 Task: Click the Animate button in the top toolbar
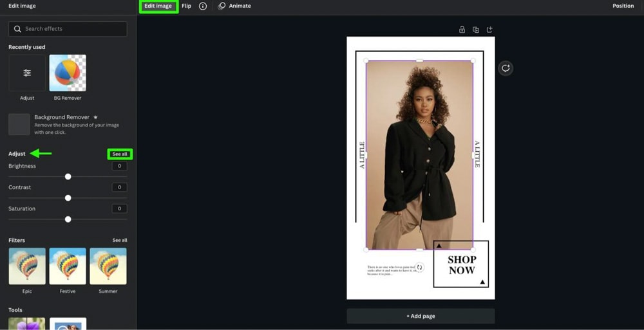point(234,6)
